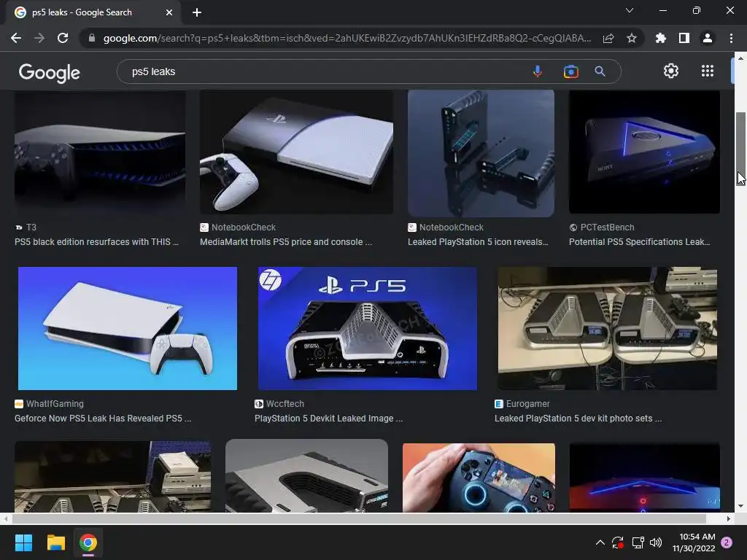This screenshot has height=560, width=747.
Task: Click the address bar URL
Action: tap(347, 38)
